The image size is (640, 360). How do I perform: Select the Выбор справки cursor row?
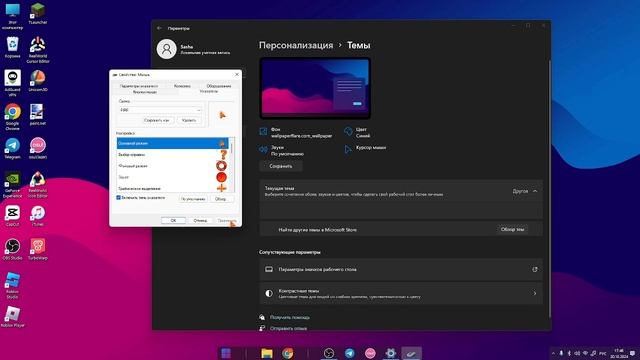(x=172, y=155)
